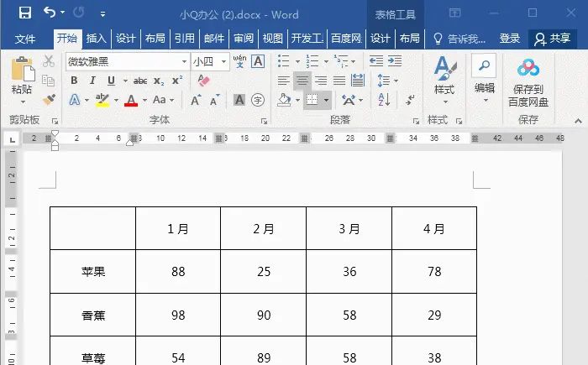
Task: Click the 共享 button
Action: pos(553,39)
